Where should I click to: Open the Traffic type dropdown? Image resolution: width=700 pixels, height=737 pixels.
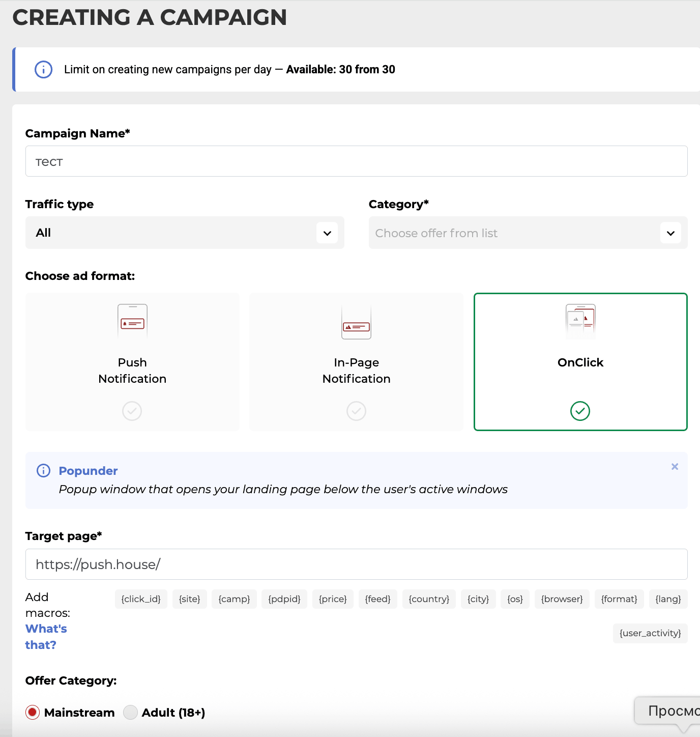[185, 233]
